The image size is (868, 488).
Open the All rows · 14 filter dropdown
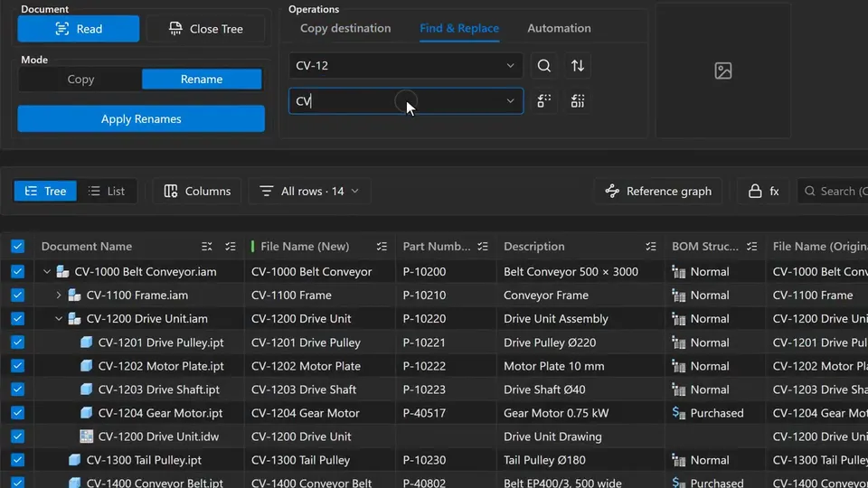coord(309,191)
